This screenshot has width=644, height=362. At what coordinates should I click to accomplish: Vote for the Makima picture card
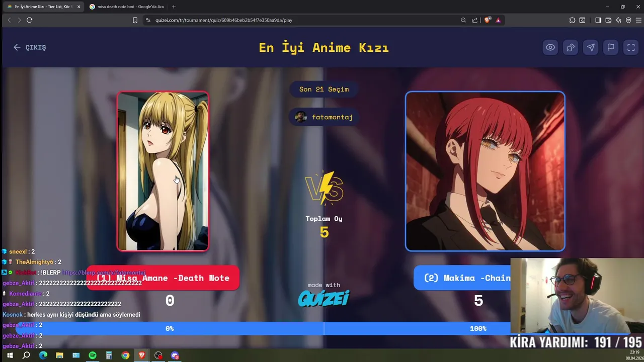485,171
